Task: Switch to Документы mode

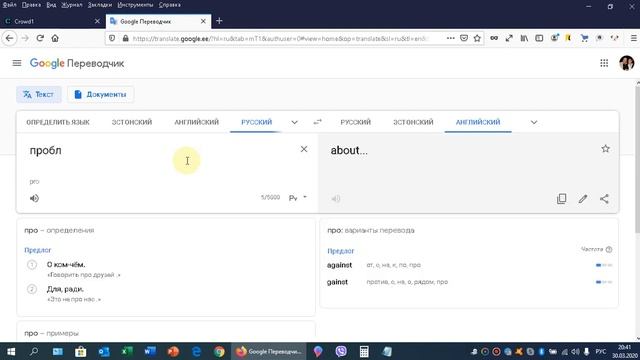Action: click(100, 94)
